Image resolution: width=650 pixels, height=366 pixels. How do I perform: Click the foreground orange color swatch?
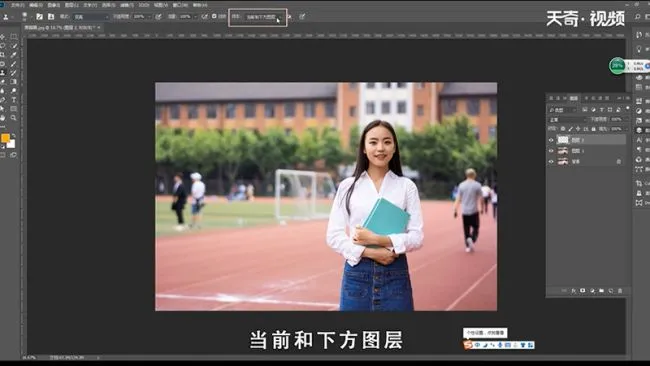click(5, 138)
